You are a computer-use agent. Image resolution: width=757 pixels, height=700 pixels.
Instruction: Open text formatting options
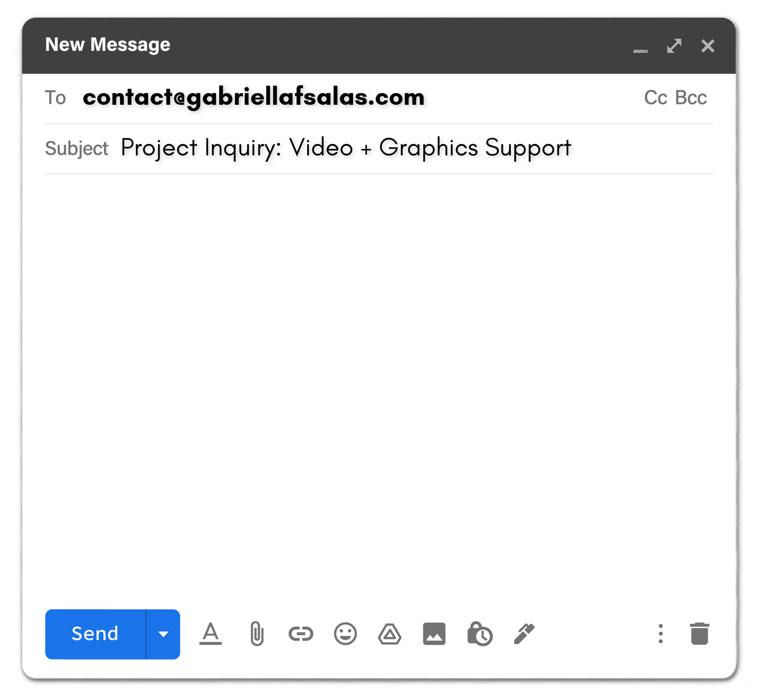(x=210, y=634)
